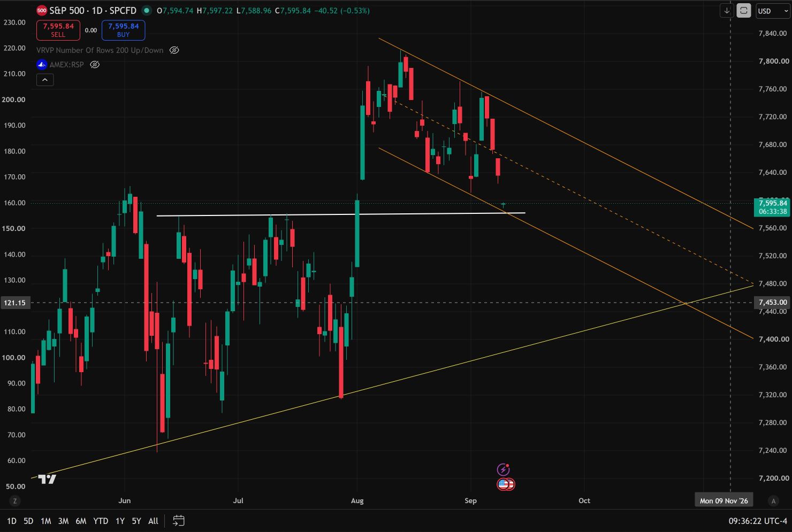
Task: Show the hidden AMEX:RSP series
Action: (x=95, y=65)
